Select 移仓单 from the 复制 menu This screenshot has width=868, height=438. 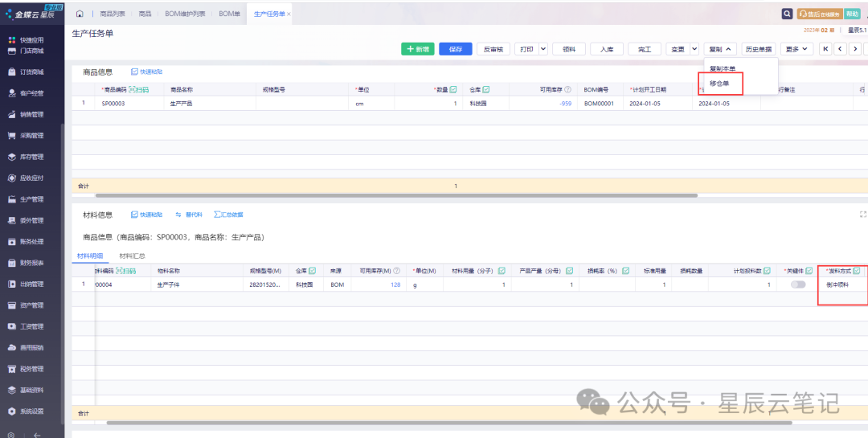tap(719, 83)
